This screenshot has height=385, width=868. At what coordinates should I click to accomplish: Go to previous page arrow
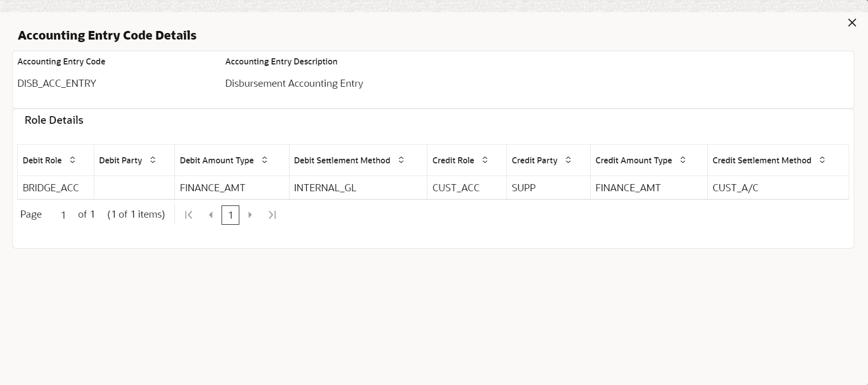click(x=211, y=215)
